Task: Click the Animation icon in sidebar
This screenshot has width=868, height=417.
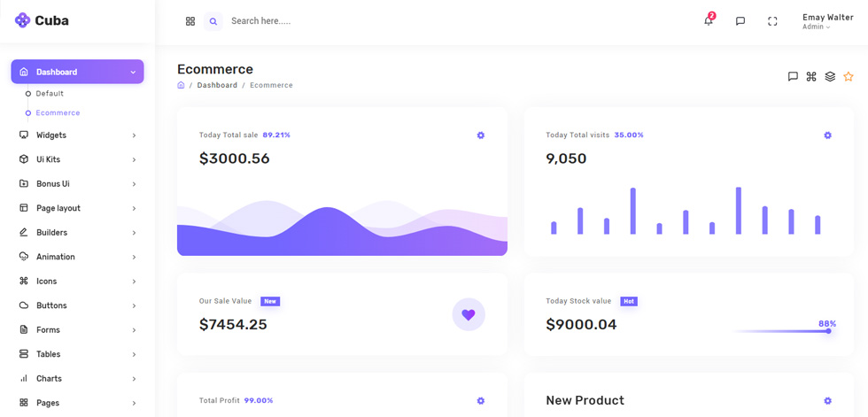Action: (x=23, y=257)
